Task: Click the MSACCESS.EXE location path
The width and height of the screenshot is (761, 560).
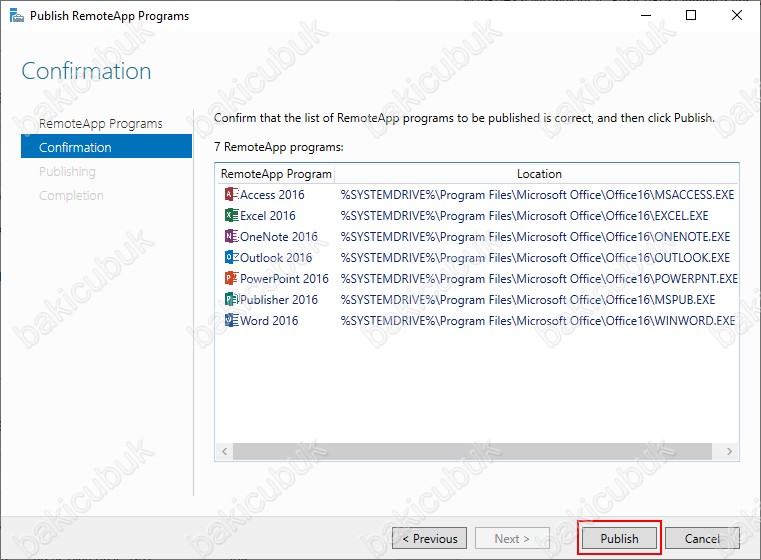Action: (x=537, y=195)
